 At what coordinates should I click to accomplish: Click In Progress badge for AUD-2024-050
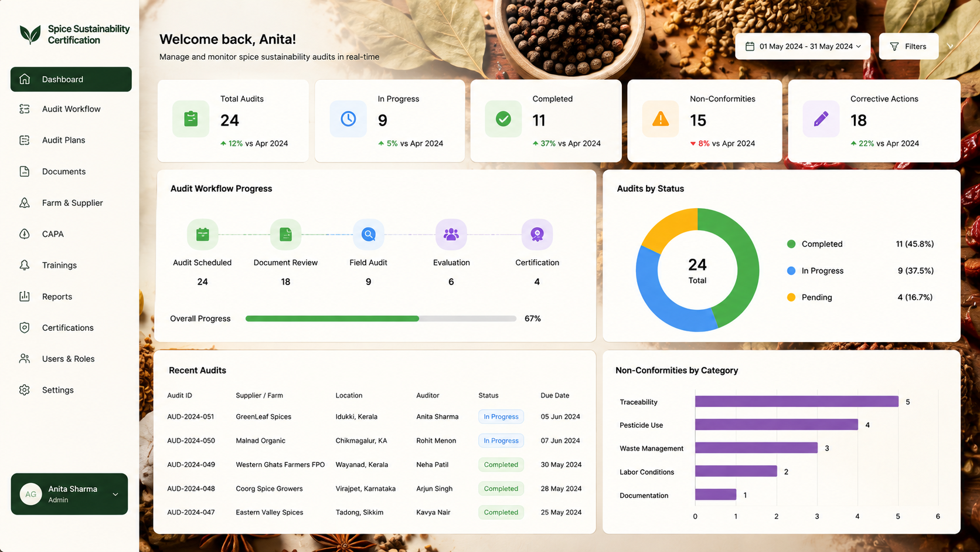click(501, 441)
